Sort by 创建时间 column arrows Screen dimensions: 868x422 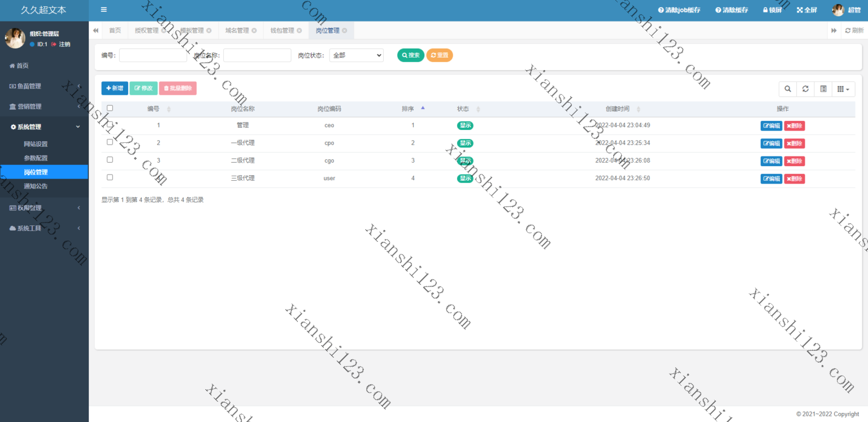point(639,109)
